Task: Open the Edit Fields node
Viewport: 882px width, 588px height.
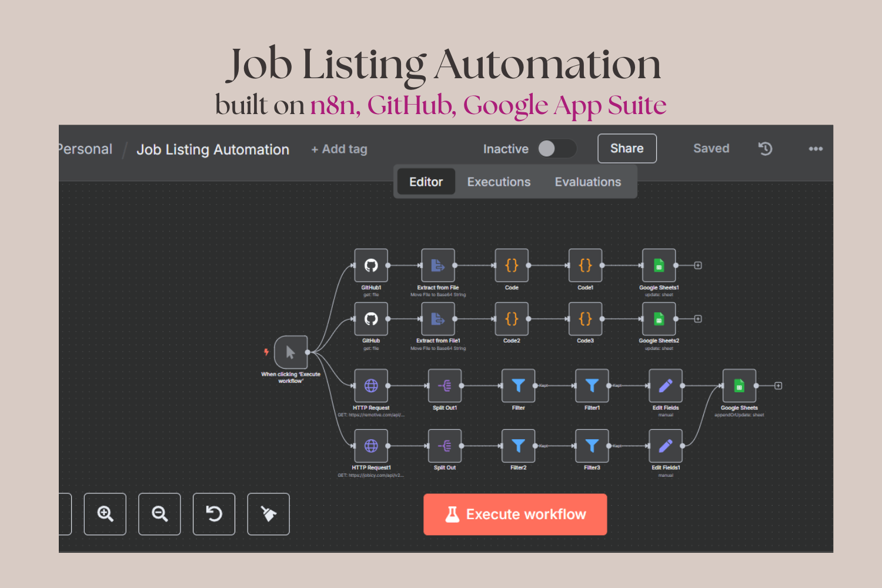Action: pos(666,386)
